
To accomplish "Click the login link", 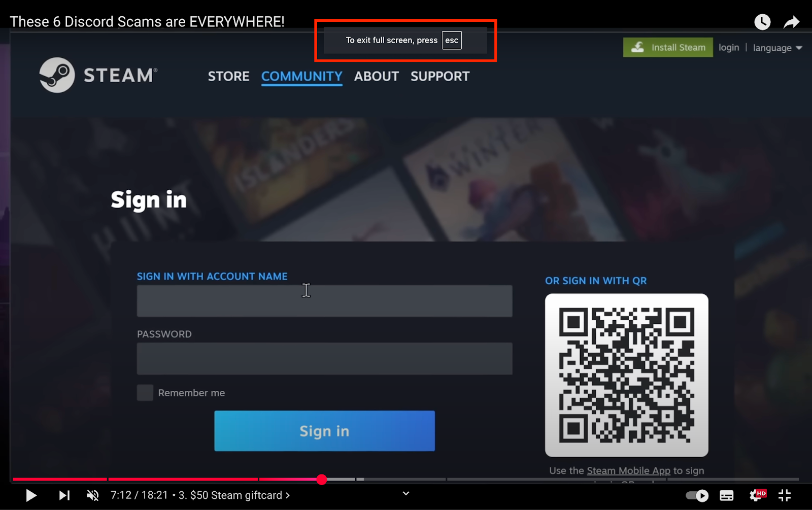I will [x=729, y=47].
